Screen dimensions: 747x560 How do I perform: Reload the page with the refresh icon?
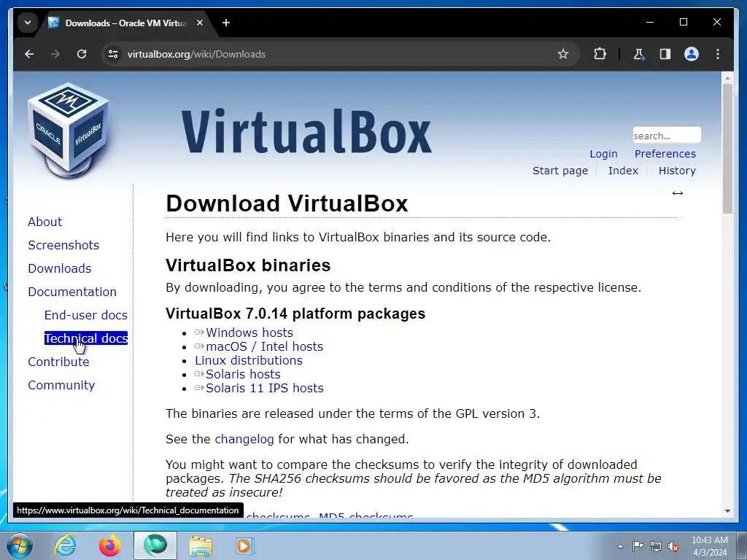[x=82, y=54]
